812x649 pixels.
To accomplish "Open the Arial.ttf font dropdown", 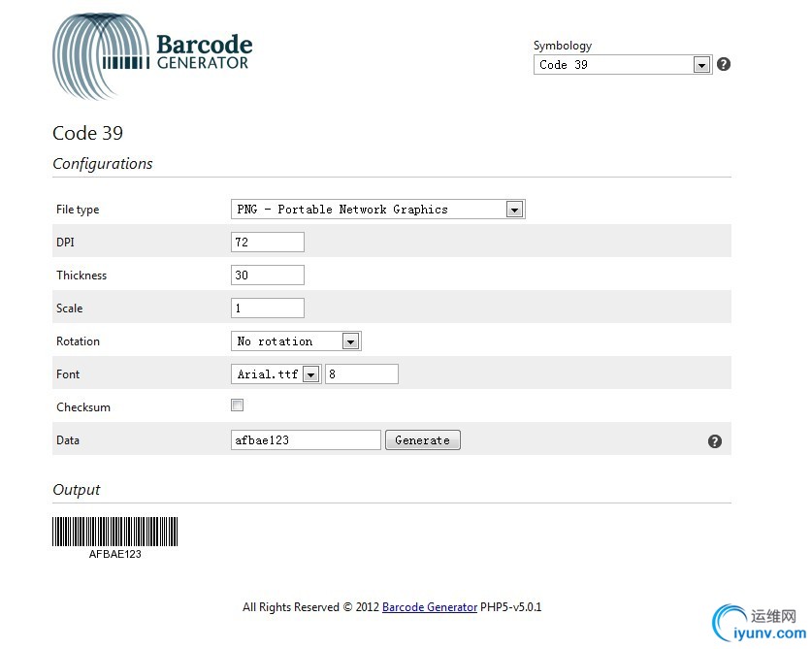I will (x=276, y=373).
